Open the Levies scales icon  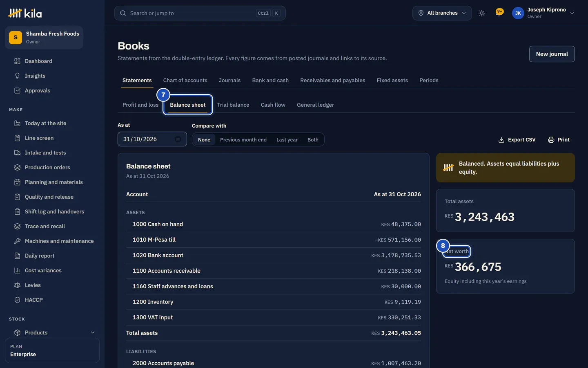(17, 285)
